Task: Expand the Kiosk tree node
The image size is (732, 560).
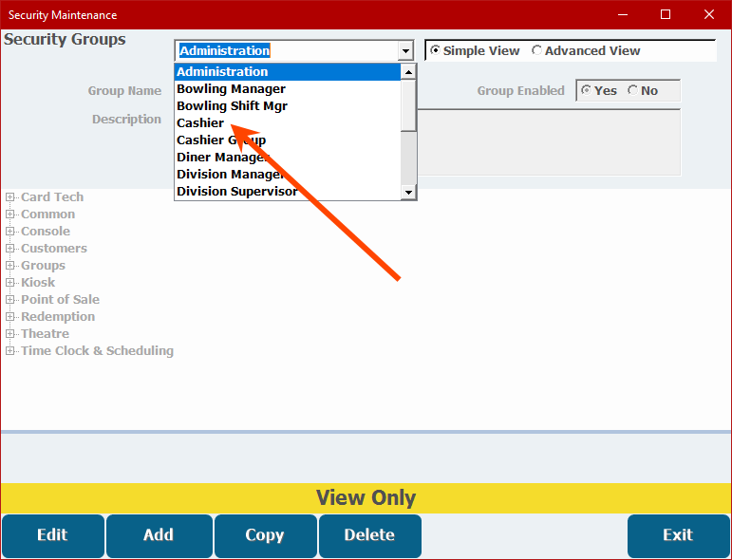Action: tap(10, 283)
